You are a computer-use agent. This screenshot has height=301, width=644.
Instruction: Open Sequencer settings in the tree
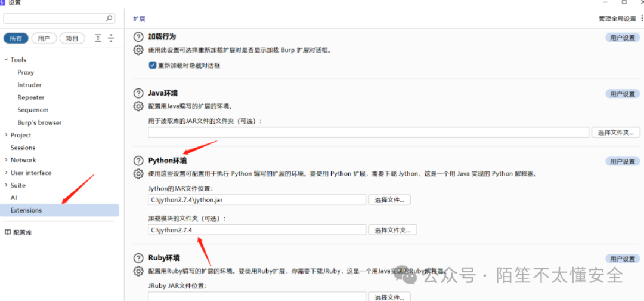click(33, 110)
